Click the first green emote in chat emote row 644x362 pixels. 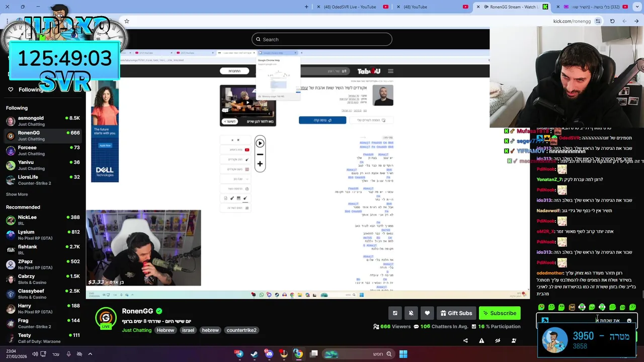(x=541, y=307)
